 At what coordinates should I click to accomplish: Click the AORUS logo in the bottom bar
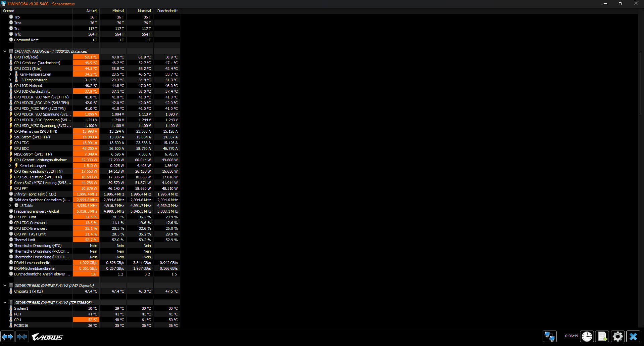coord(47,337)
